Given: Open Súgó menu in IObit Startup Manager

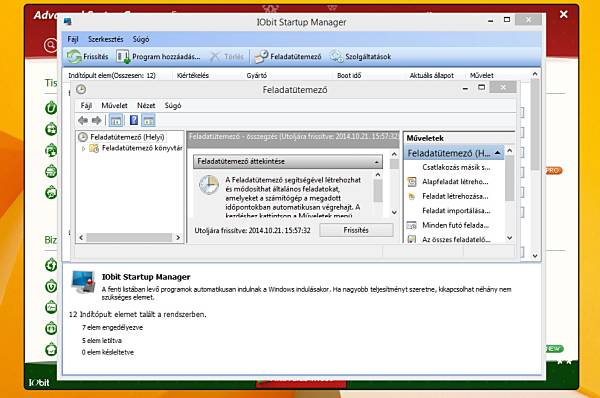Looking at the screenshot, I should pyautogui.click(x=141, y=39).
